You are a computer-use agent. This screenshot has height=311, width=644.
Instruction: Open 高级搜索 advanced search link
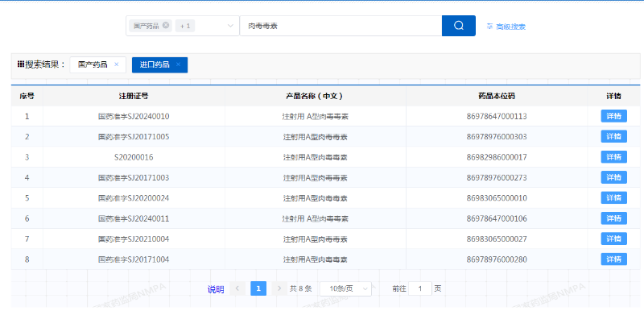tap(510, 27)
